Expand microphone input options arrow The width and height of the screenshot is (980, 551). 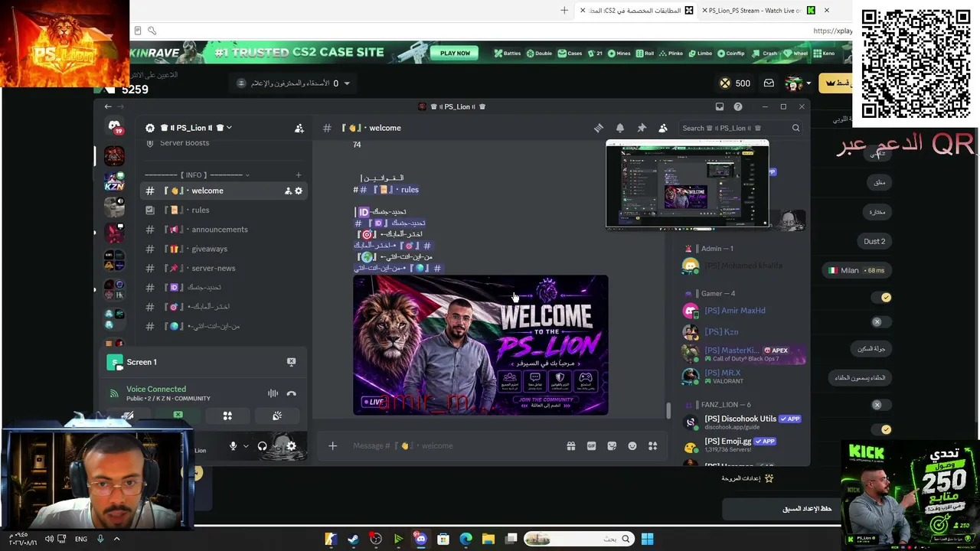point(245,446)
